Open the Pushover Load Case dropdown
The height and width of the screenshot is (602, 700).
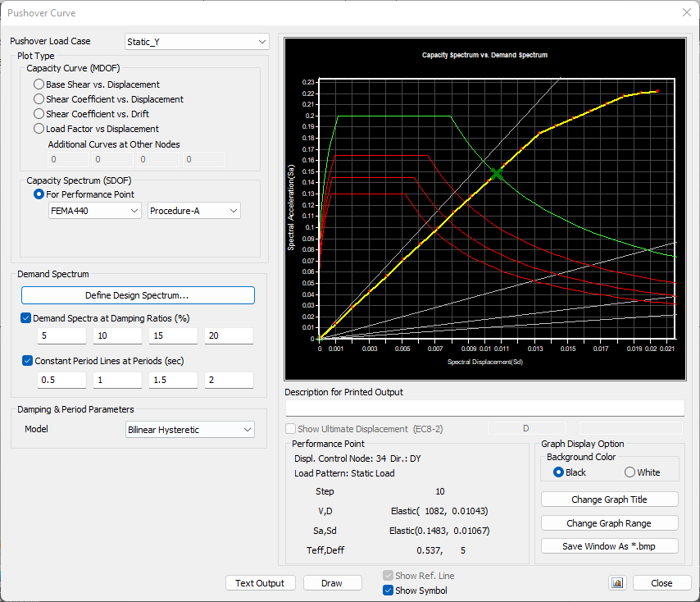pyautogui.click(x=197, y=41)
